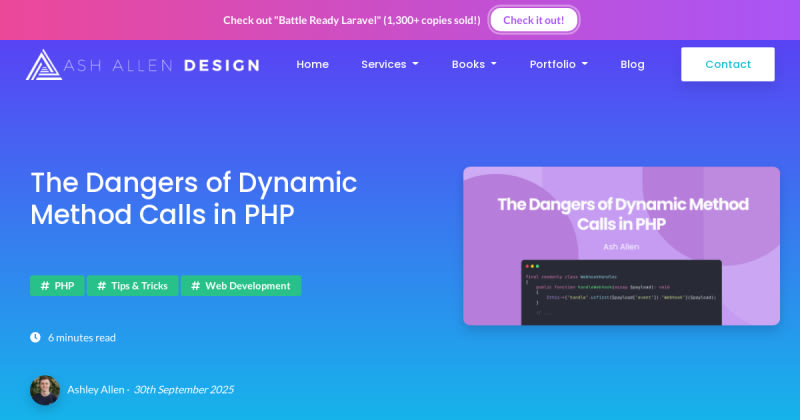Click the clock icon beside reading time

click(x=35, y=337)
